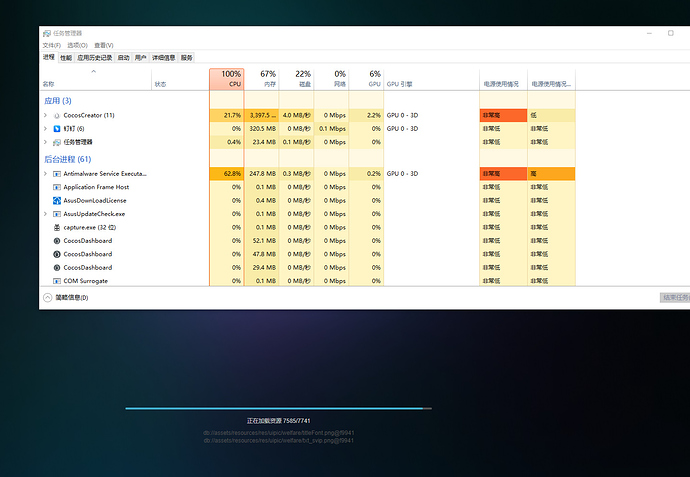Select the Antimalware Service Executable row name

(x=105, y=174)
